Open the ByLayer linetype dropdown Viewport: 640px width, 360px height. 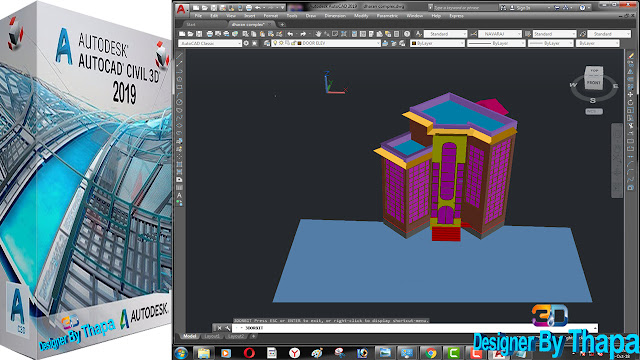point(496,43)
